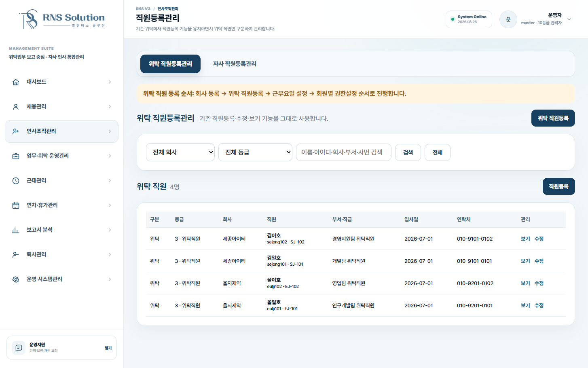Click the 보고서 분석 bar chart icon
The width and height of the screenshot is (588, 368).
coord(16,230)
